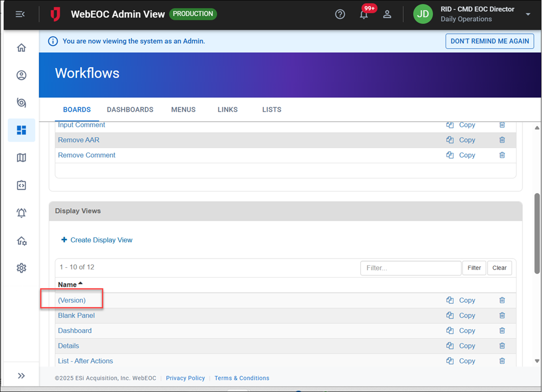This screenshot has width=542, height=392.
Task: Open the help question mark icon
Action: (340, 15)
